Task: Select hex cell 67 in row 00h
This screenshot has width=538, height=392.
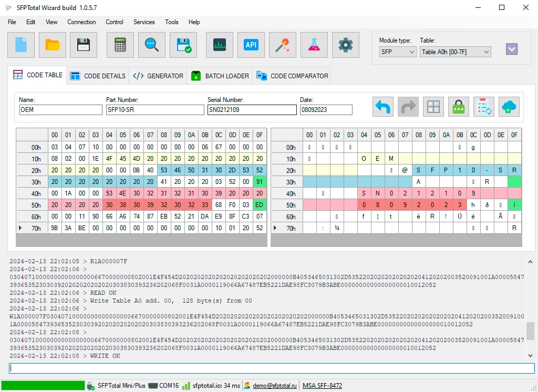Action: coord(219,147)
